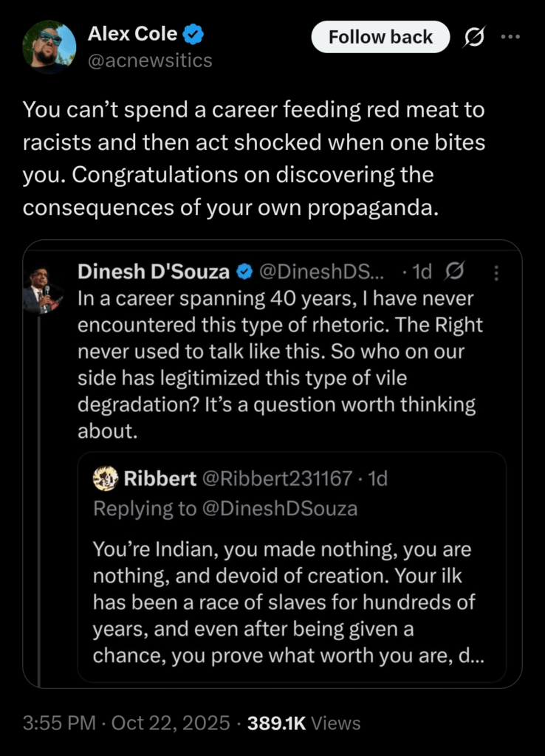
Task: Open the @Ribbert231167 handle
Action: [x=277, y=478]
